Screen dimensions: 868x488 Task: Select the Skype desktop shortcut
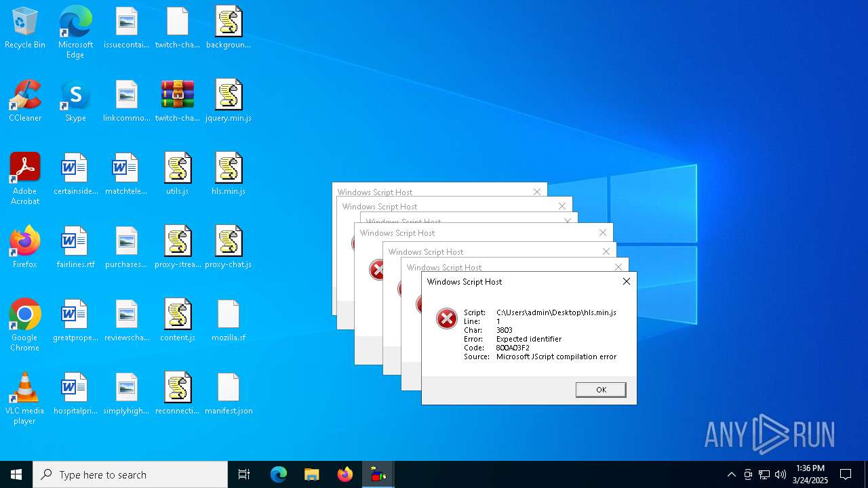(75, 102)
